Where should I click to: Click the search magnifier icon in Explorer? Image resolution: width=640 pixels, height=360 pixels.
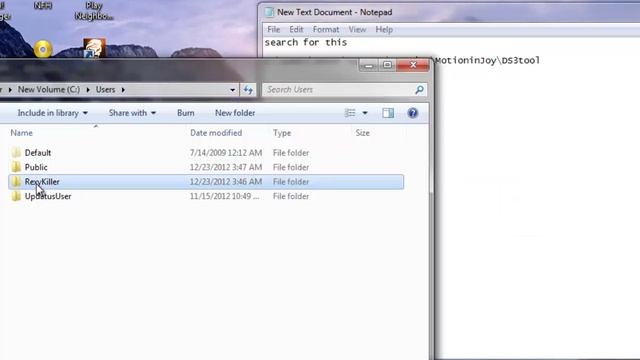click(419, 89)
